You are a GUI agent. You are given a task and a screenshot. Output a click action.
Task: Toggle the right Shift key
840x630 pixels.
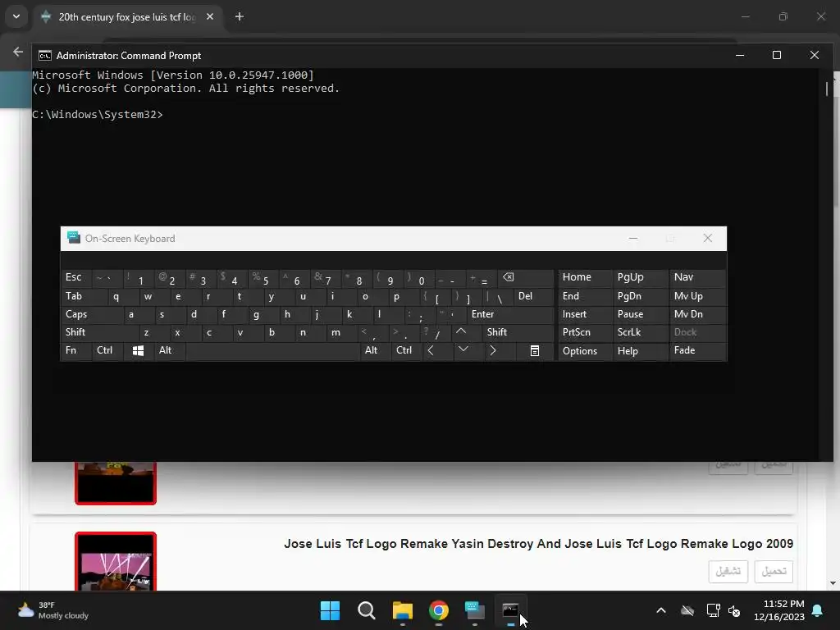[x=518, y=332]
